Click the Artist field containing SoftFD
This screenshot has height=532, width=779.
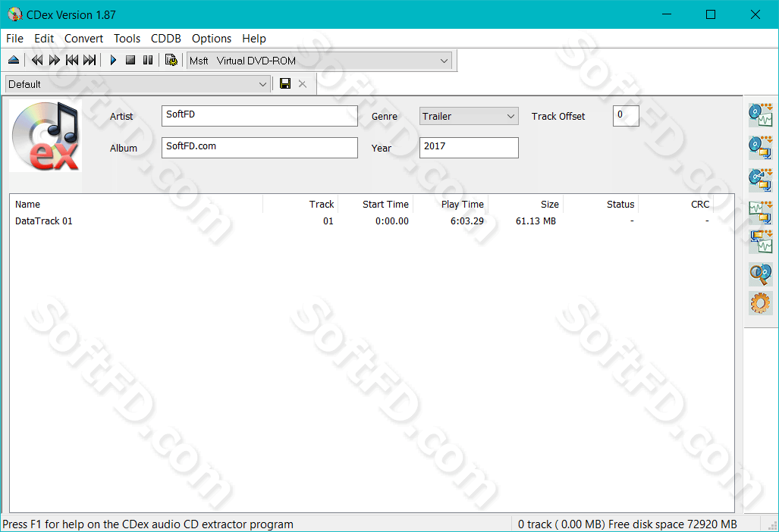(x=259, y=116)
